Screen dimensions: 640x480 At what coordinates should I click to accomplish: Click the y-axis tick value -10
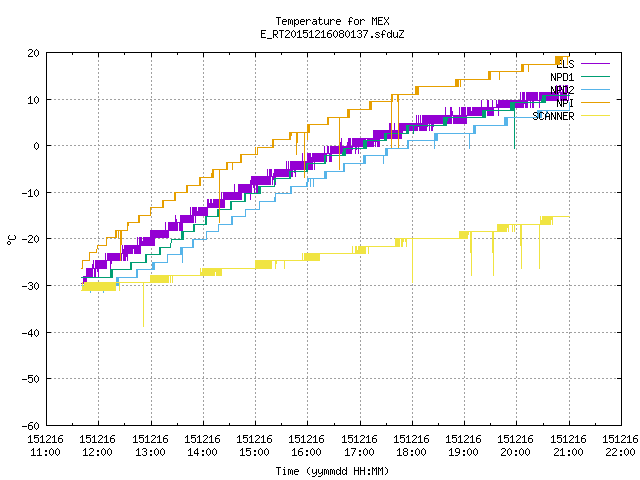pyautogui.click(x=31, y=193)
